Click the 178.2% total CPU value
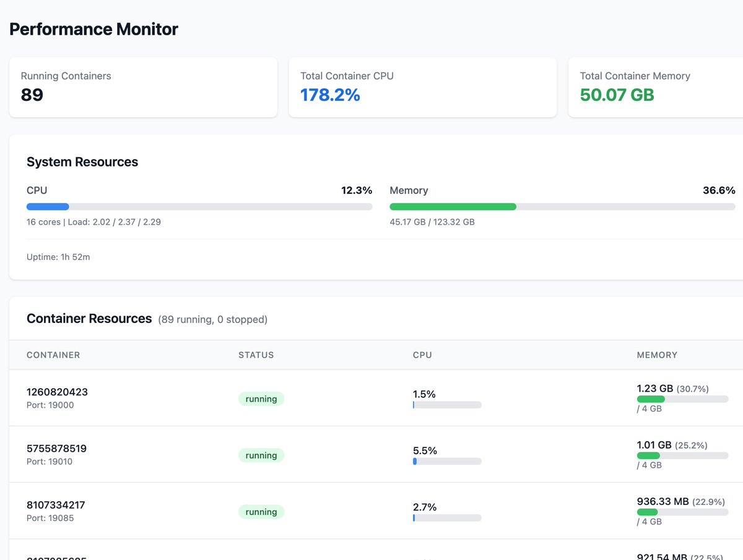This screenshot has width=743, height=560. point(330,95)
